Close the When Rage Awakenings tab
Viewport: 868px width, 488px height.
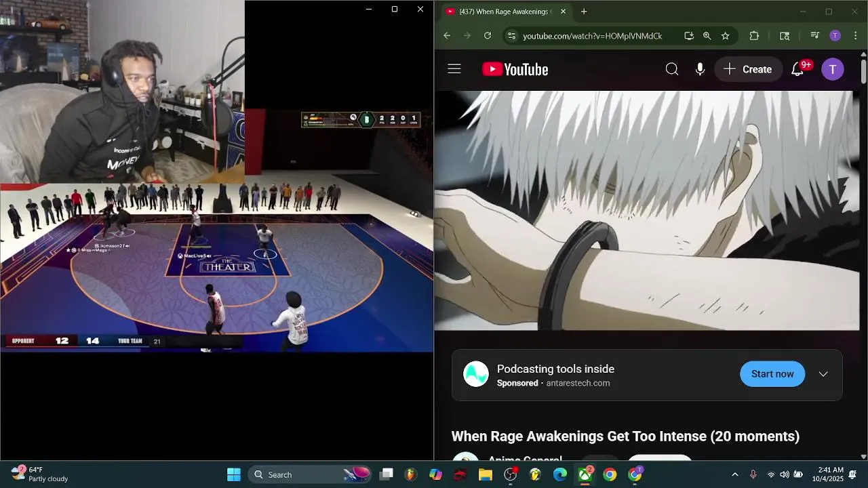pos(563,12)
